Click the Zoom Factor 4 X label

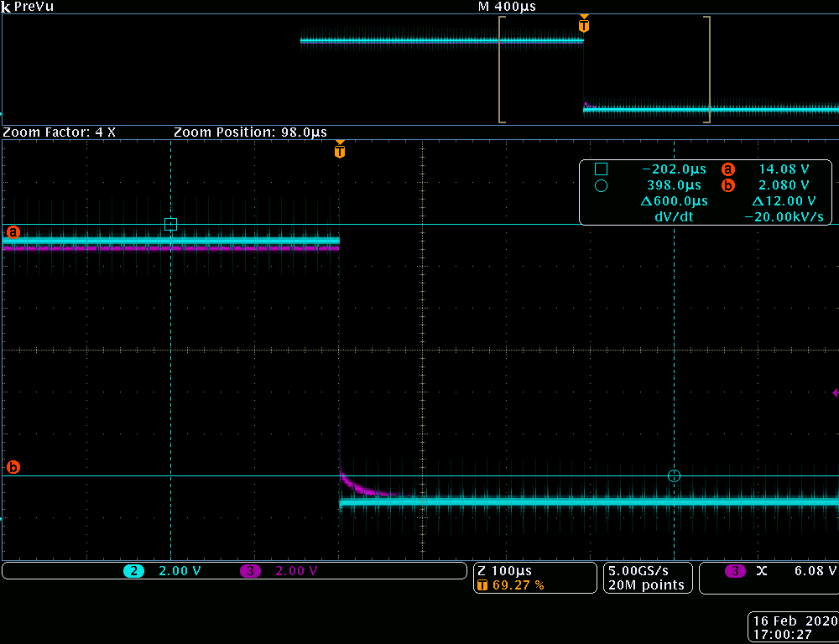coord(60,132)
